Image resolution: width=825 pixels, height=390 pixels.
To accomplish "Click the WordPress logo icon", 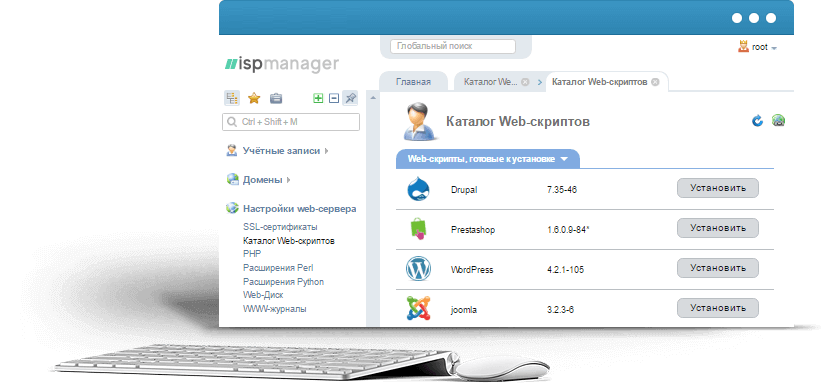I will point(418,269).
